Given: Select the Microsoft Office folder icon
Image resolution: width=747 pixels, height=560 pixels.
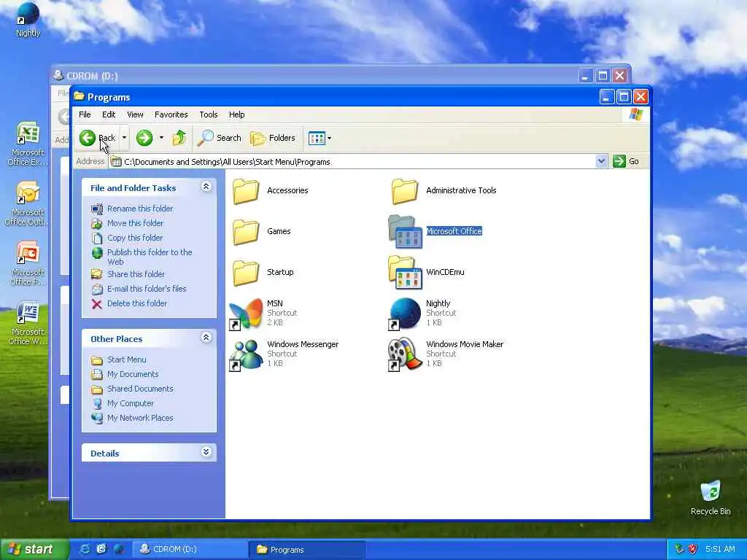Looking at the screenshot, I should point(406,232).
